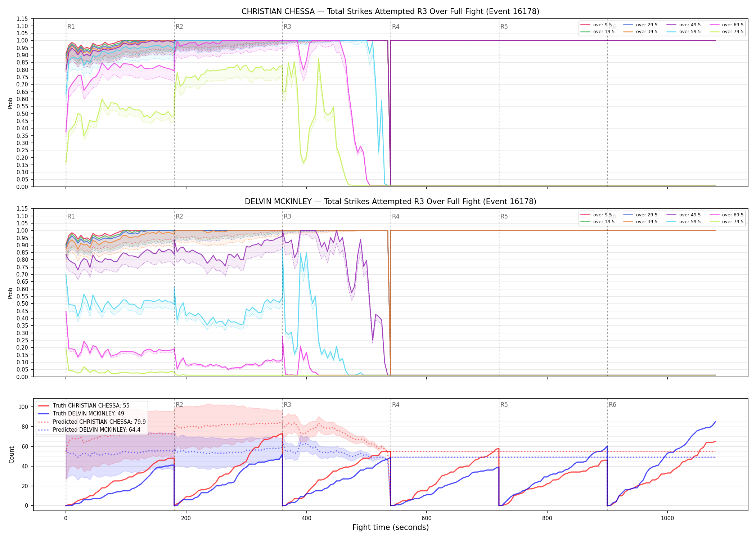The height and width of the screenshot is (540, 756).
Task: Click the x-axis tick label 1000
Action: (x=667, y=518)
